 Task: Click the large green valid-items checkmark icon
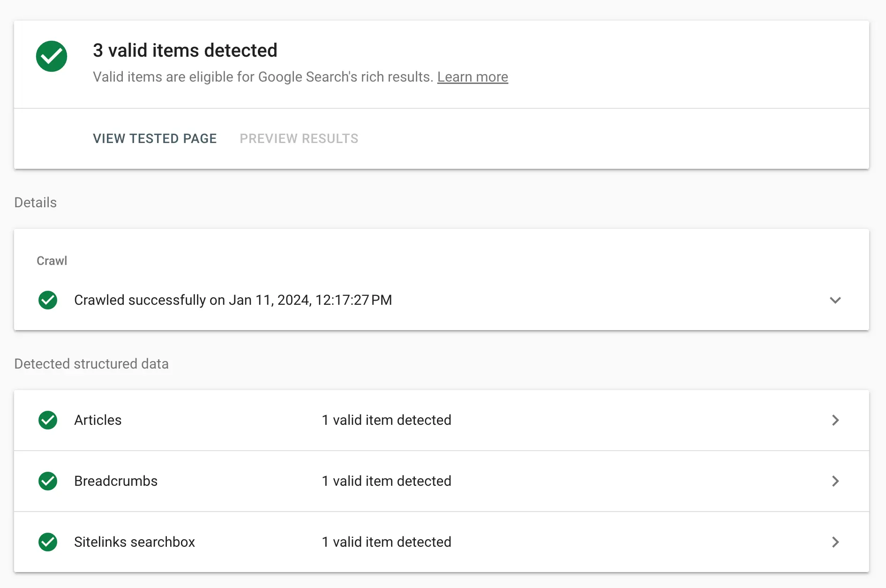tap(52, 56)
